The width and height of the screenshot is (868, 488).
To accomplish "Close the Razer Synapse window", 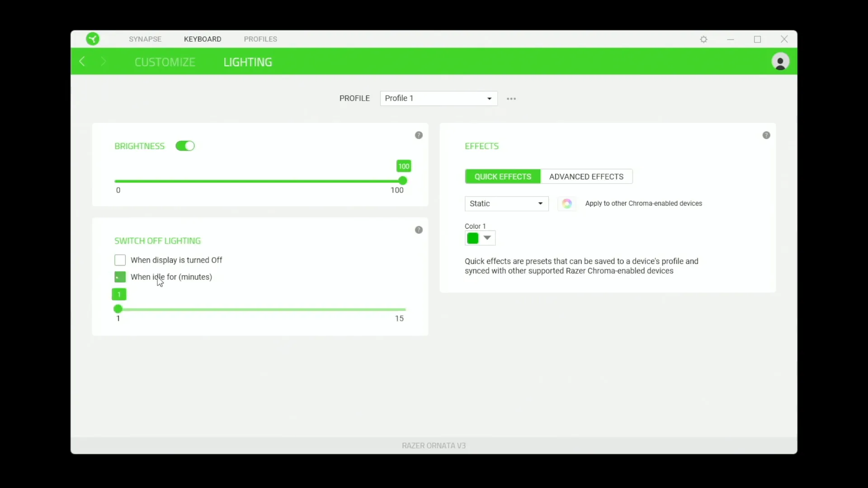I will 784,39.
